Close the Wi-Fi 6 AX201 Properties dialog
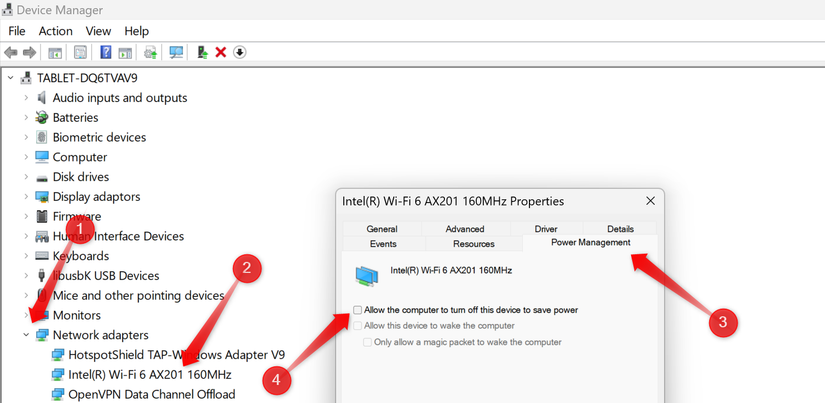825x403 pixels. coord(650,201)
